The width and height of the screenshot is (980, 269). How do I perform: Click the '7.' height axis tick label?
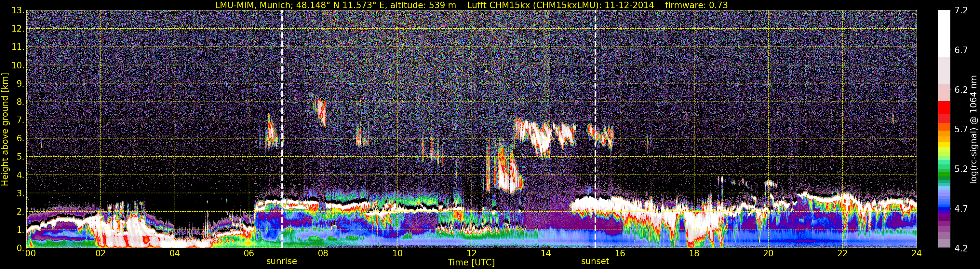pos(20,120)
